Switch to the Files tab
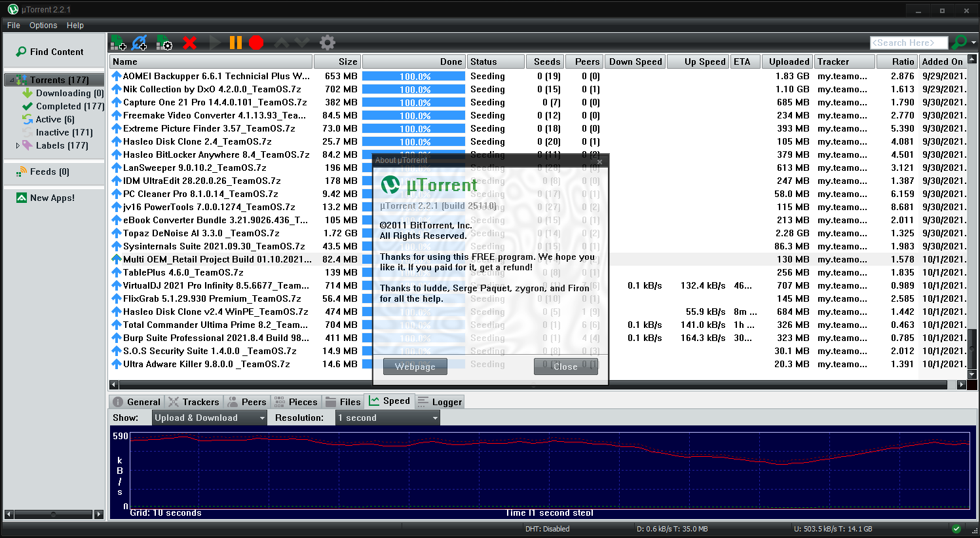Screen dimensions: 980x538 coord(343,402)
